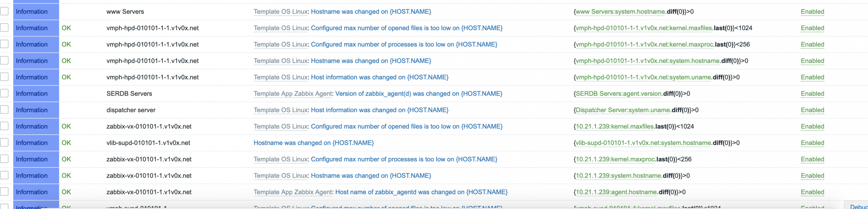This screenshot has width=868, height=209.
Task: Toggle the checkbox on the vlib-supd-010101-1 row
Action: 4,142
